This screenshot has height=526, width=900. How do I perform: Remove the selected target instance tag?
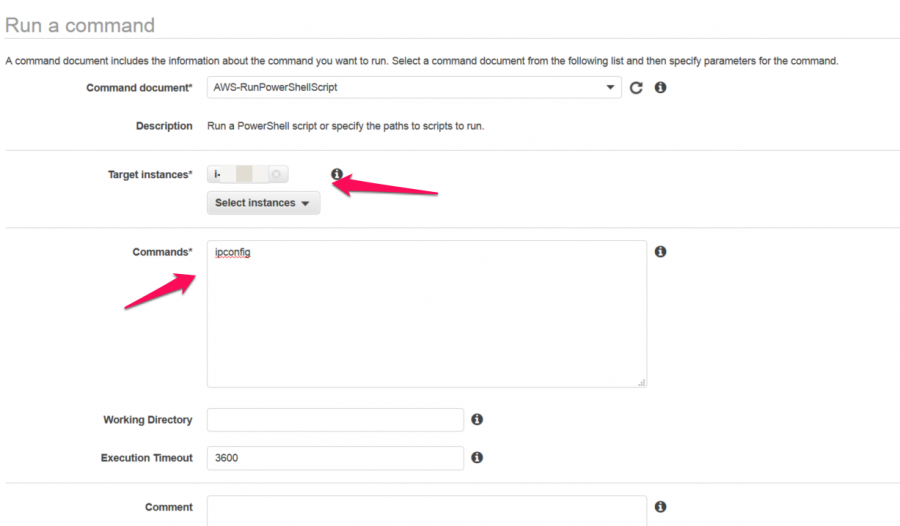point(276,174)
